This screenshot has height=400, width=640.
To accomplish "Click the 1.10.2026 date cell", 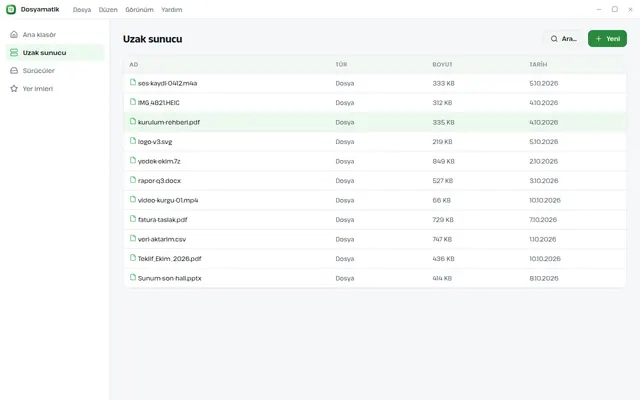I will tap(542, 239).
